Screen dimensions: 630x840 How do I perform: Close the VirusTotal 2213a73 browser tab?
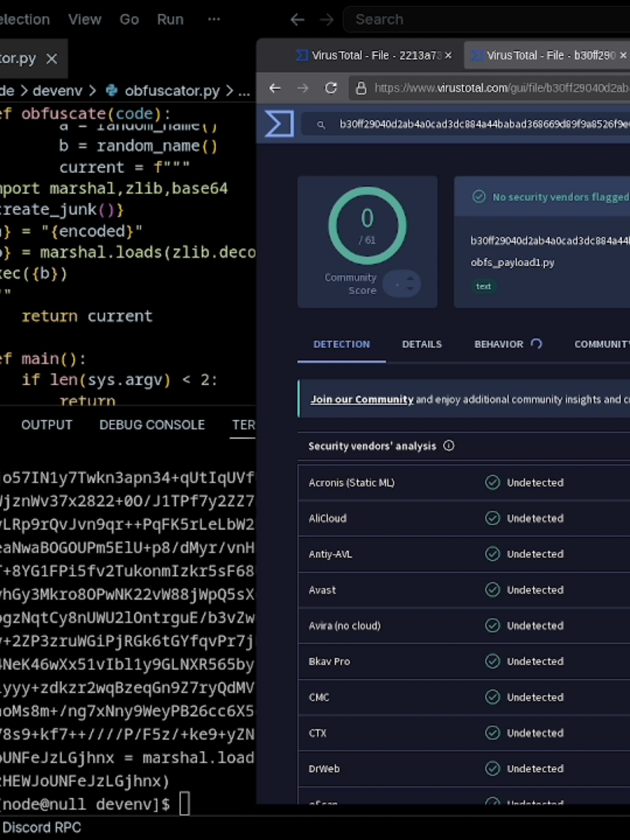(448, 55)
